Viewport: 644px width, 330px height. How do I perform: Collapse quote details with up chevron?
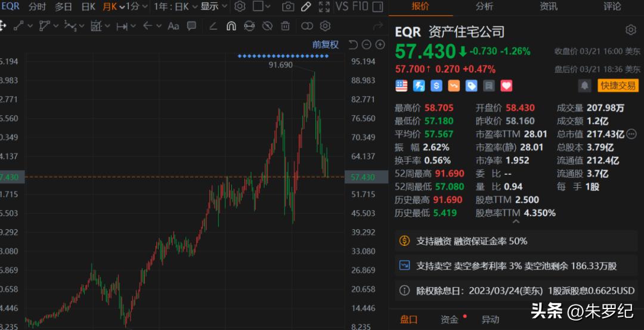click(516, 222)
